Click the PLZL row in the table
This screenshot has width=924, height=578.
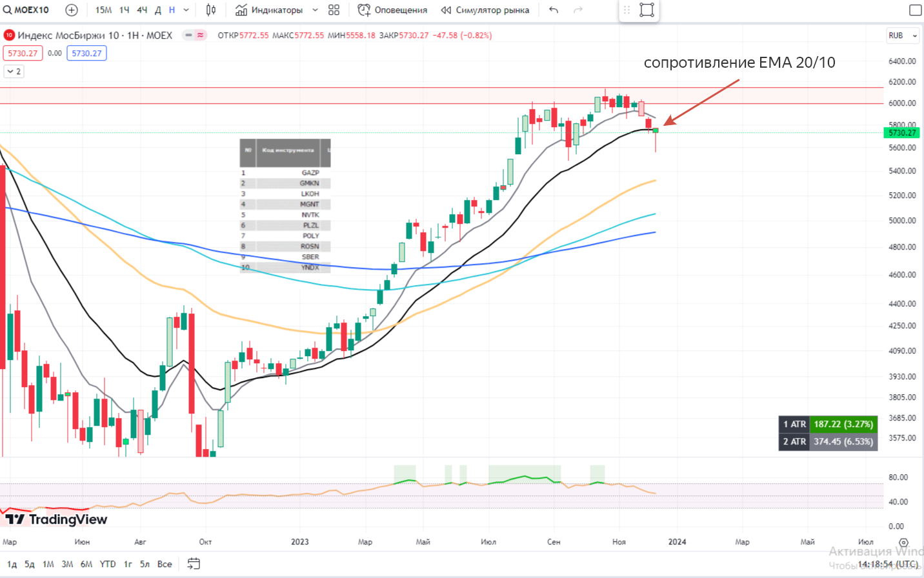coord(285,225)
